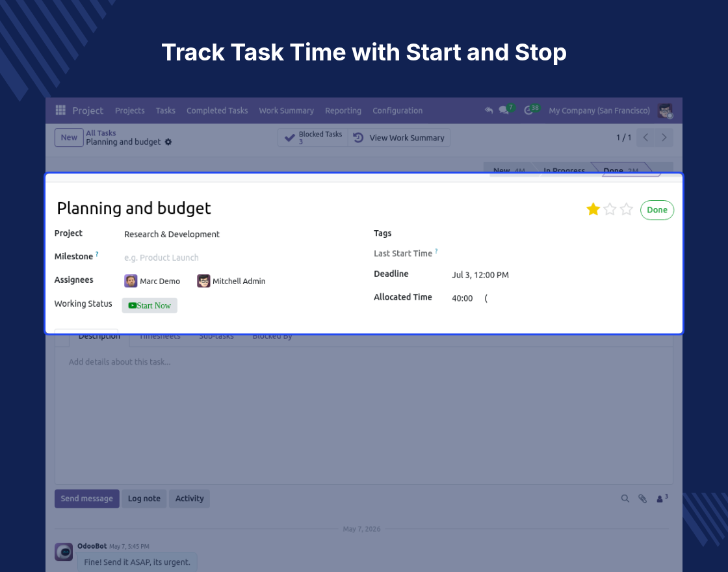Click the 1 / 1 pager counter
728x572 pixels.
coord(623,137)
